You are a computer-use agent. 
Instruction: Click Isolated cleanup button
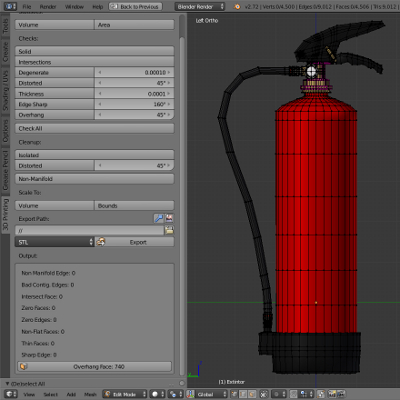coord(94,155)
